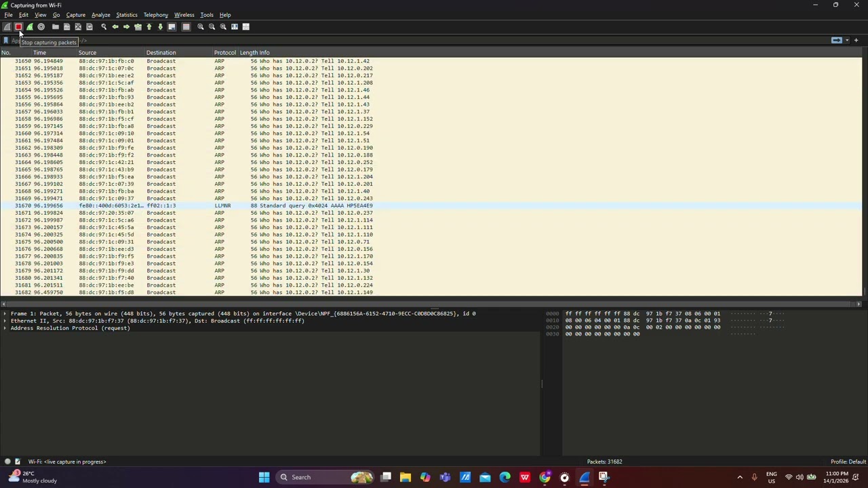Expand the Ethernet II detail tree
This screenshot has height=488, width=868.
coord(5,321)
